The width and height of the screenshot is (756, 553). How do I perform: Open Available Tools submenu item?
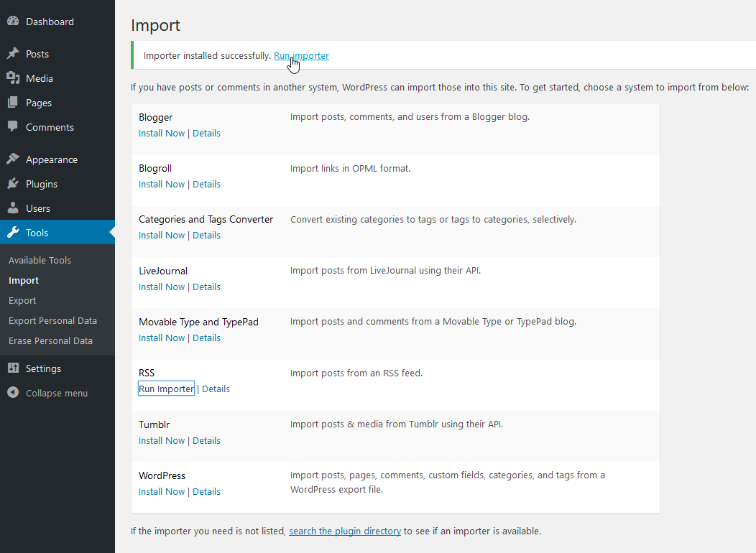point(40,260)
